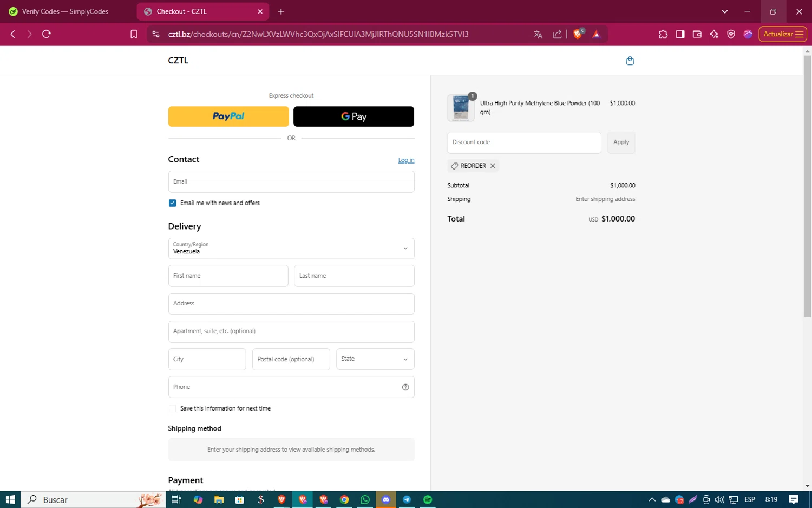
Task: Click the Postal code field
Action: [291, 359]
